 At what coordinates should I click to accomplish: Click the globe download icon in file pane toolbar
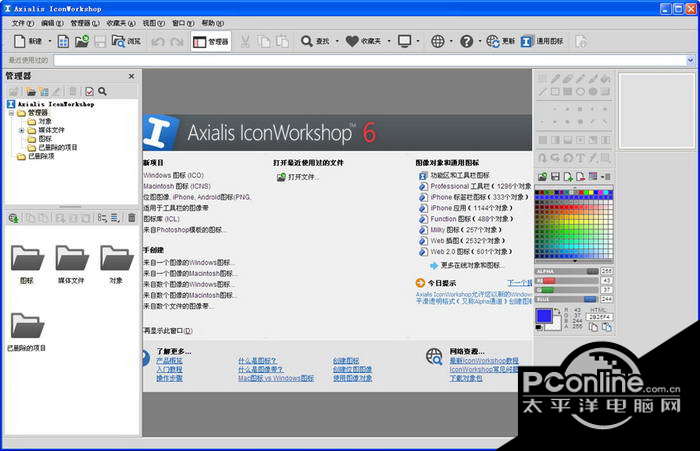(13, 218)
